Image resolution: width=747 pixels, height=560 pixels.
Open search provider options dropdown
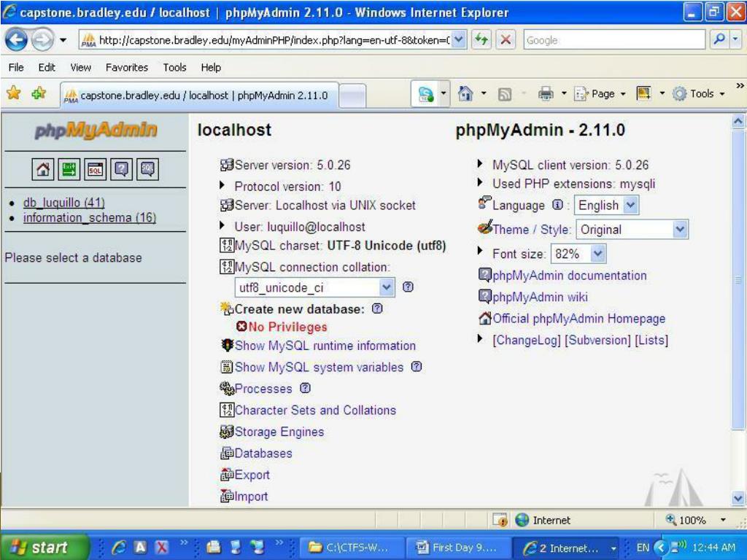pos(736,39)
